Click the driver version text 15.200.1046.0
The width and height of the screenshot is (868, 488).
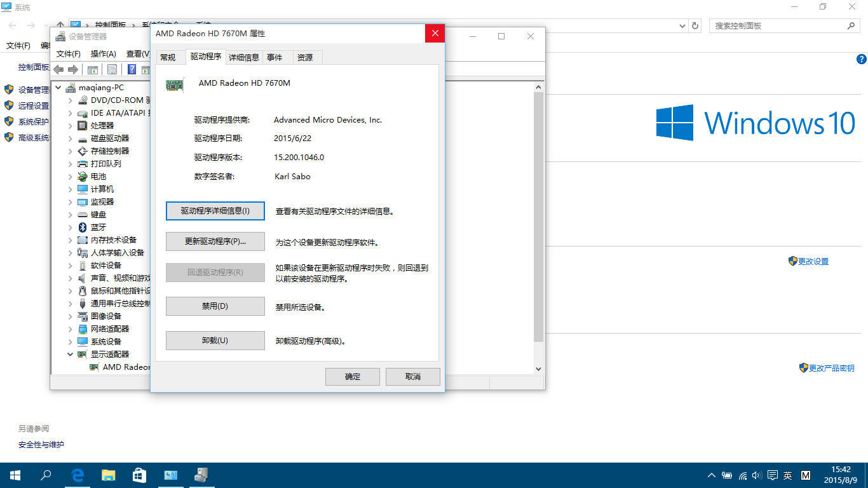(x=299, y=158)
